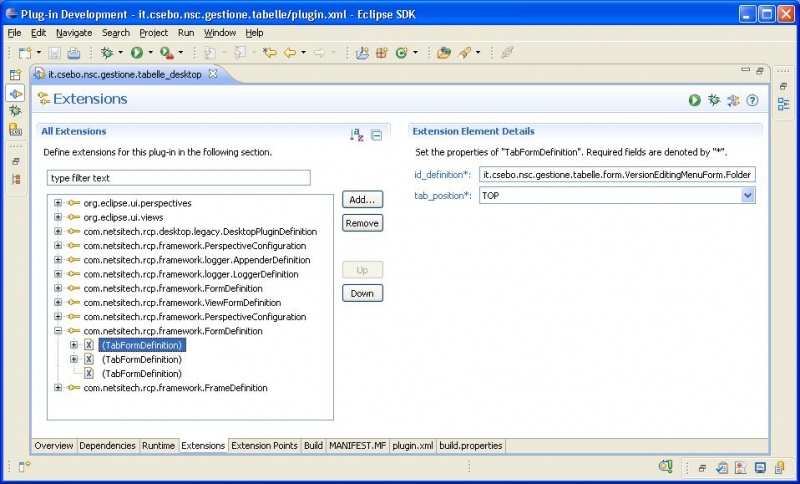
Task: Click the green Run toolbar icon
Action: click(137, 53)
